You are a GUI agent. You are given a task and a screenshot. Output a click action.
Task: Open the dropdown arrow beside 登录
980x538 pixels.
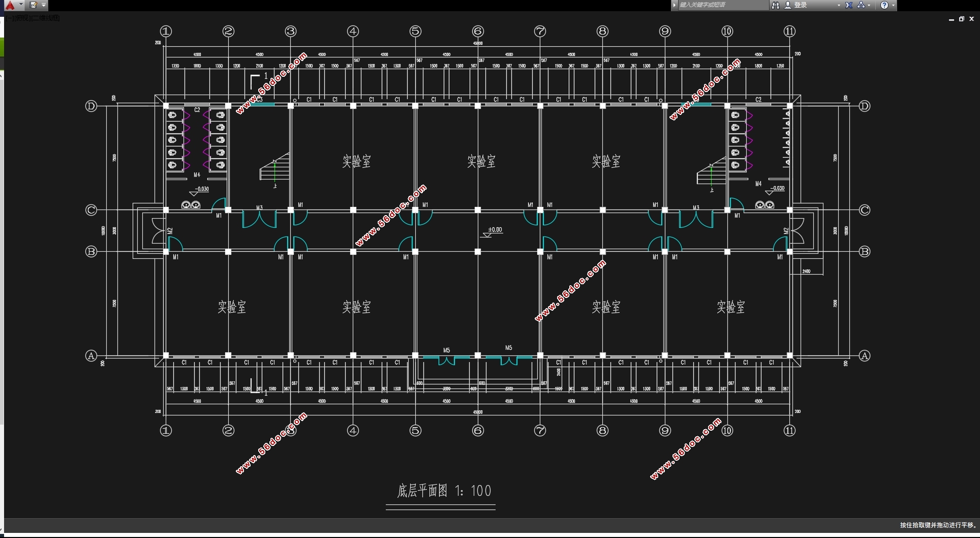(x=839, y=5)
